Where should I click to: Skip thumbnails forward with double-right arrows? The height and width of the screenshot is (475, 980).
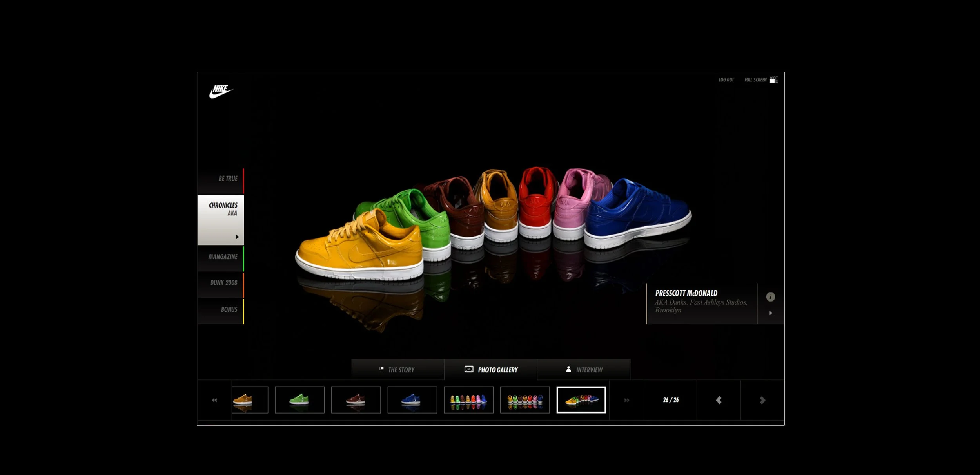pos(626,400)
